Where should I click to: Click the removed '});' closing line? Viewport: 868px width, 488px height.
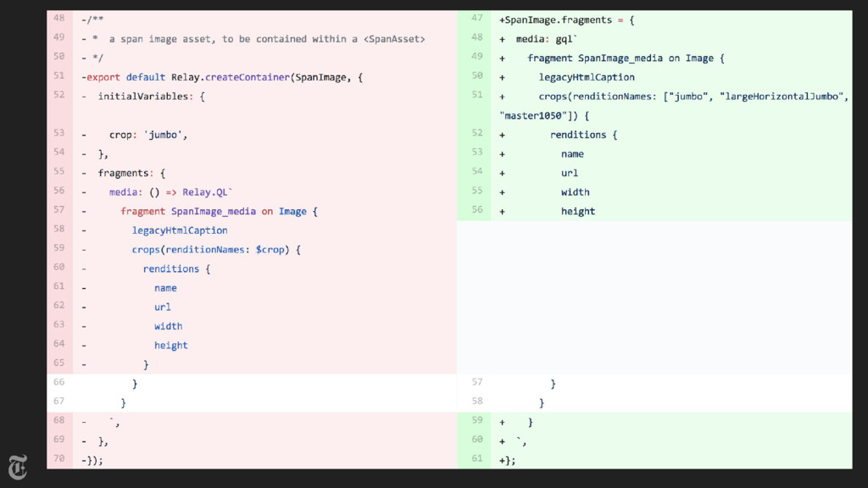click(92, 460)
